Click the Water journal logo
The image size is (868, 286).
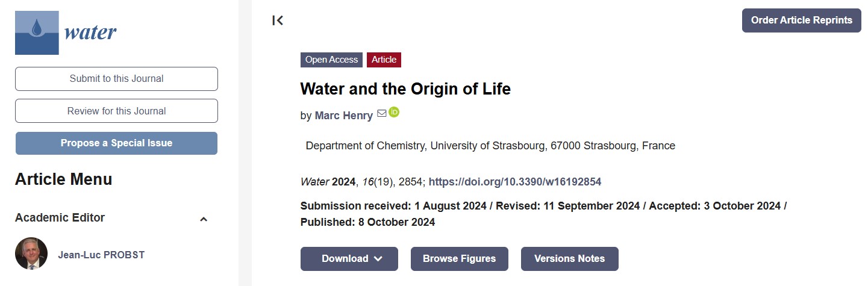(x=66, y=33)
